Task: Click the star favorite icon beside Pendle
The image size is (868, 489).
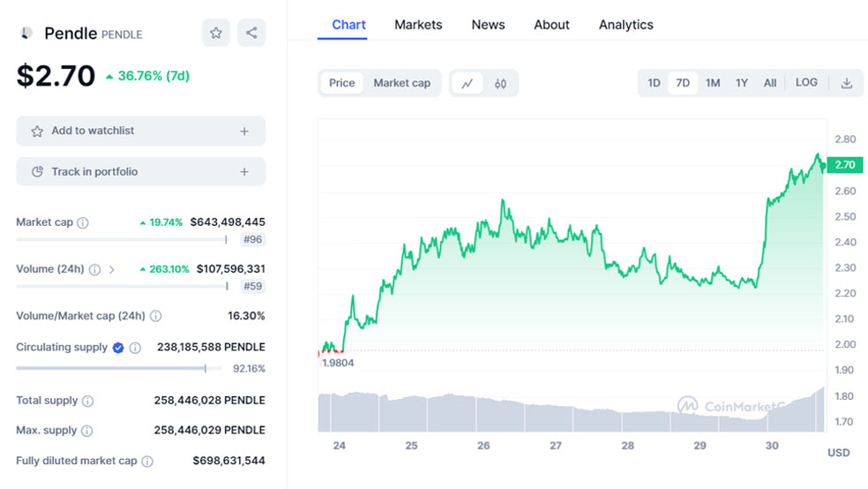Action: [216, 33]
